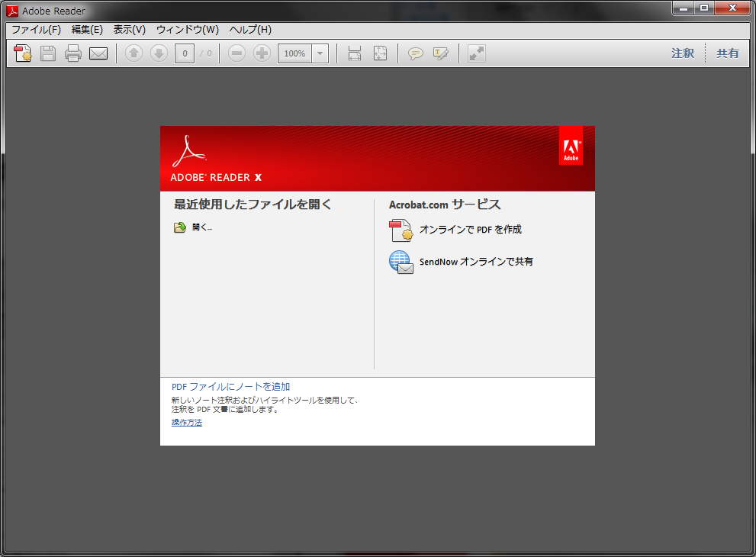
Task: Click the email envelope toolbar icon
Action: (x=98, y=53)
